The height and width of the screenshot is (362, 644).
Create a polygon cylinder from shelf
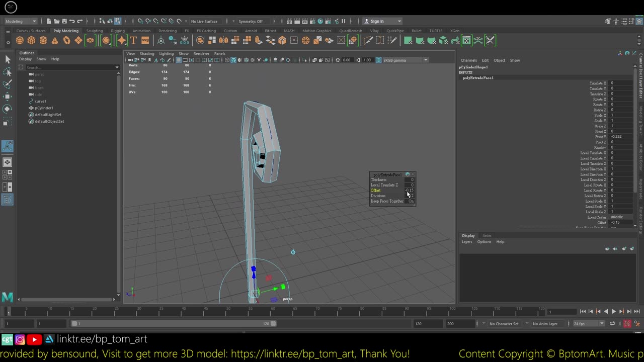click(43, 41)
